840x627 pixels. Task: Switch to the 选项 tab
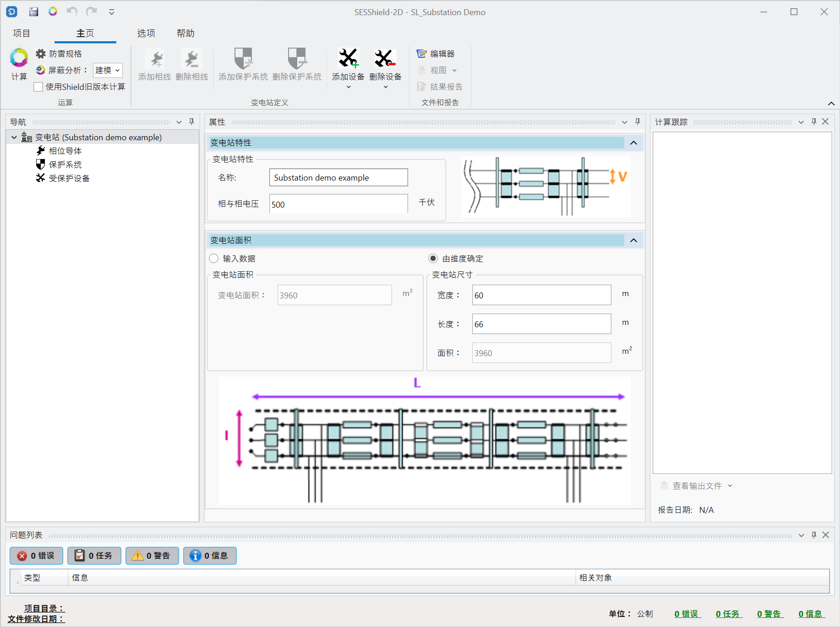pyautogui.click(x=146, y=33)
